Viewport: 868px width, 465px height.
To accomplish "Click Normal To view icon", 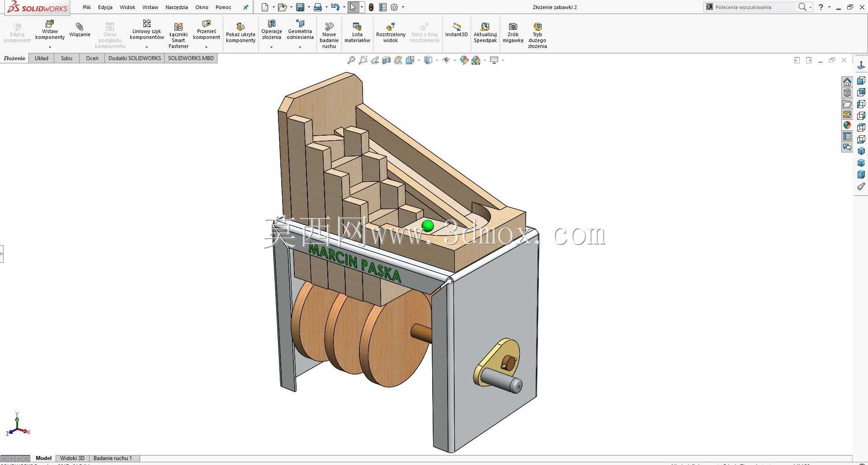I will pyautogui.click(x=861, y=66).
